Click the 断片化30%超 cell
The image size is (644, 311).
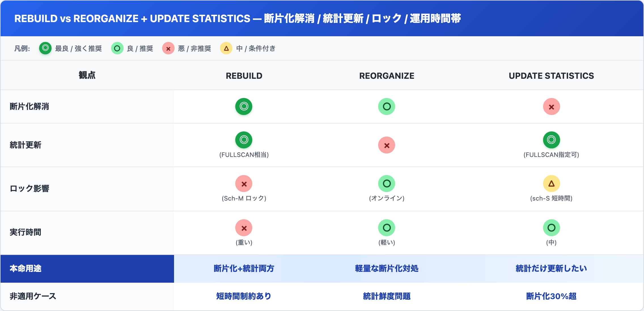coord(551,296)
